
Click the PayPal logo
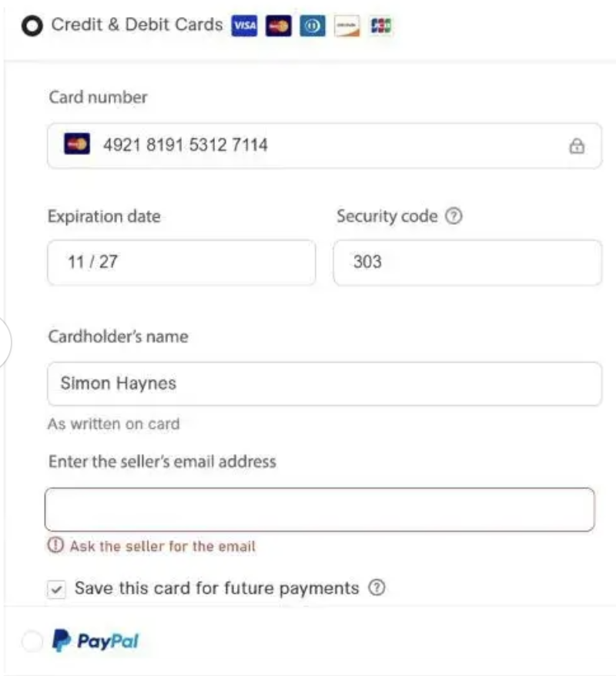pyautogui.click(x=95, y=641)
